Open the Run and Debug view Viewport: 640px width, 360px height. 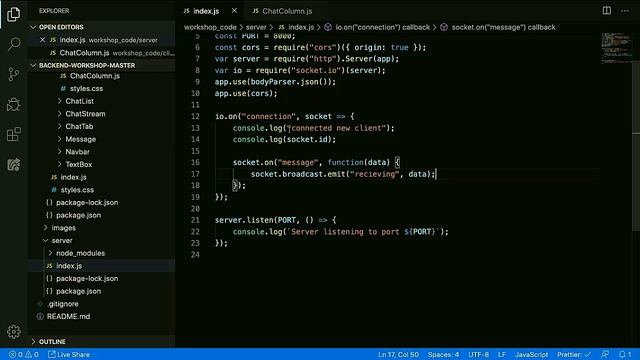point(13,104)
